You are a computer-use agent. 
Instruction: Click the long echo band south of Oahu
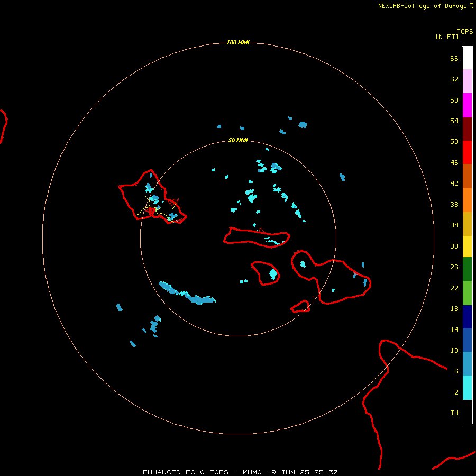(x=187, y=293)
